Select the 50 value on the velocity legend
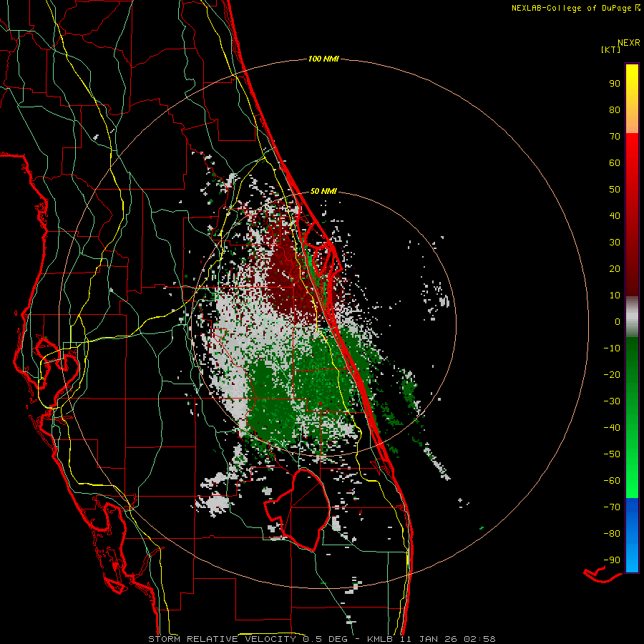The height and width of the screenshot is (644, 644). tap(615, 190)
